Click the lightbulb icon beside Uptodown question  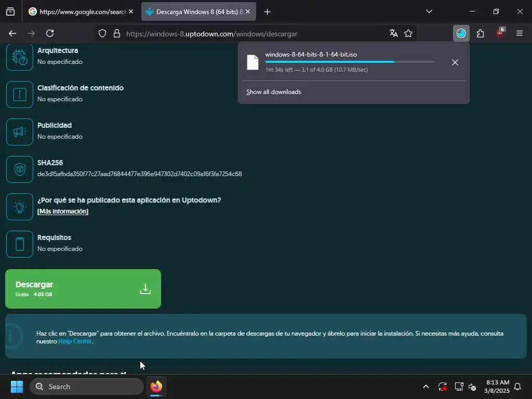tap(20, 207)
